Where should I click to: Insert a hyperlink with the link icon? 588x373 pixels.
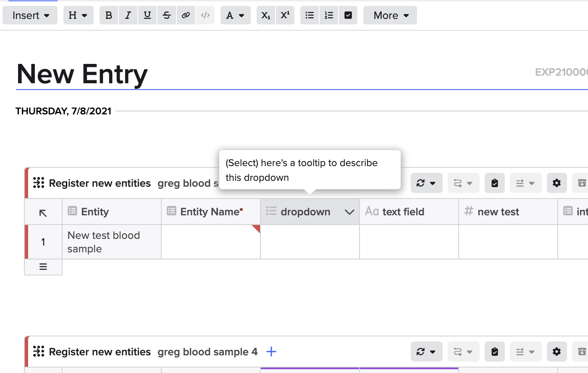[186, 15]
